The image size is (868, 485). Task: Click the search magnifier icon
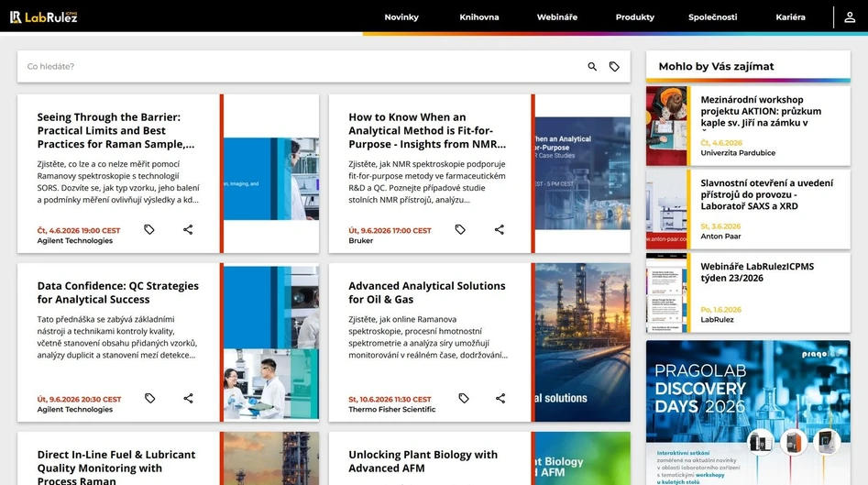coord(592,66)
